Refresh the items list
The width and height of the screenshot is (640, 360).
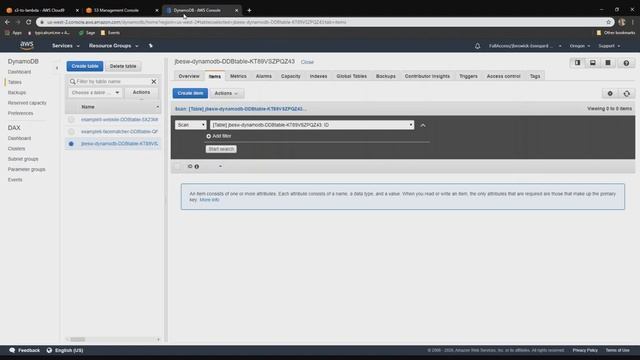pos(627,93)
